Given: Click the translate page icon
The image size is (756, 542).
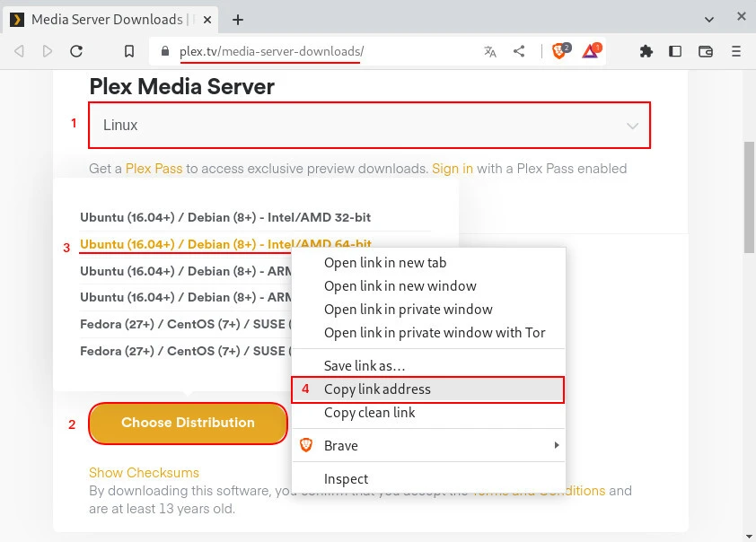Looking at the screenshot, I should [x=490, y=51].
